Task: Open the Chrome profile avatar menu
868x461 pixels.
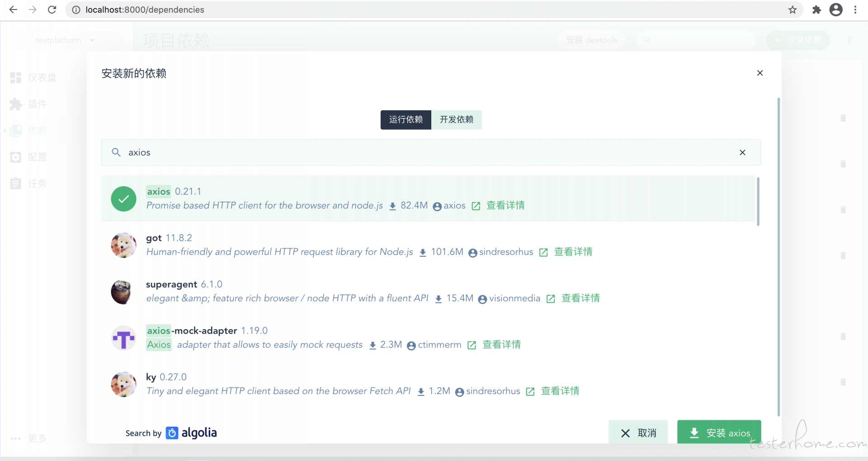Action: click(836, 9)
